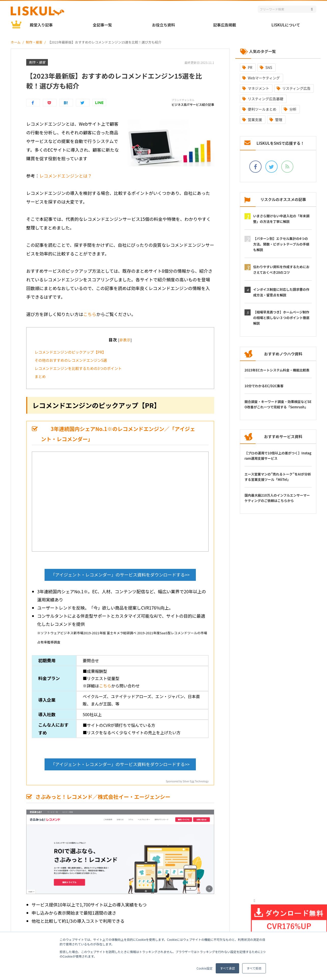Click the lower サービス資料をダウンロードする button
This screenshot has width=327, height=980.
click(x=120, y=764)
